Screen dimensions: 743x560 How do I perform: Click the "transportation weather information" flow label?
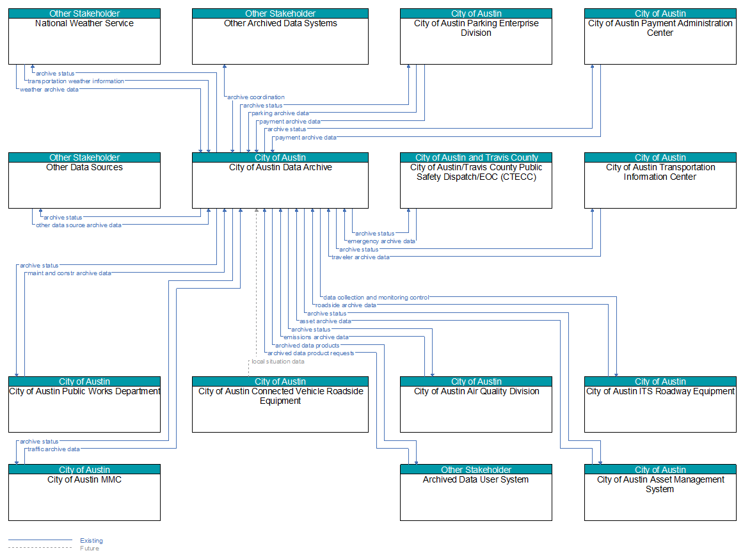pyautogui.click(x=76, y=81)
